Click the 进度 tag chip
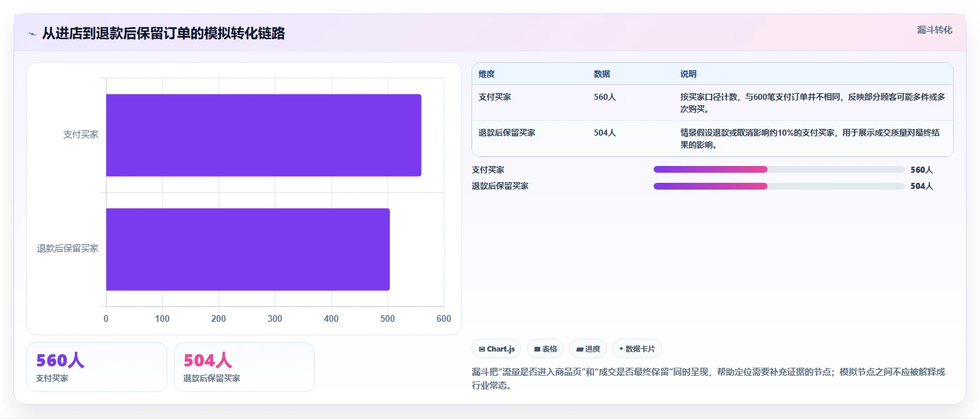The width and height of the screenshot is (980, 419). click(588, 349)
